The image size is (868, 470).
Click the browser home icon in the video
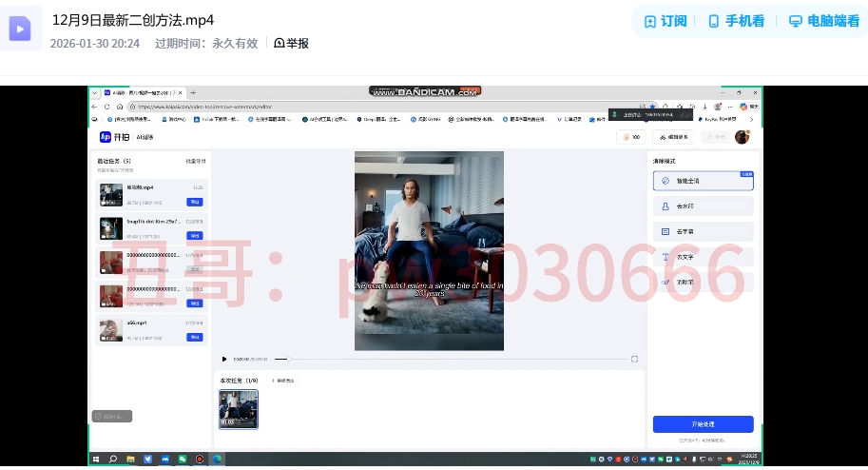click(119, 107)
